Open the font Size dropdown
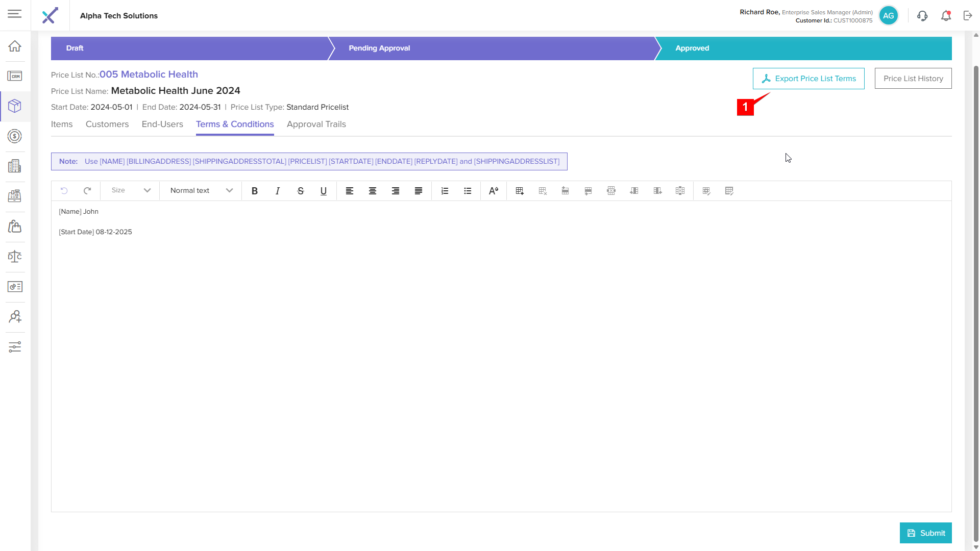Viewport: 980px width, 551px height. point(131,190)
